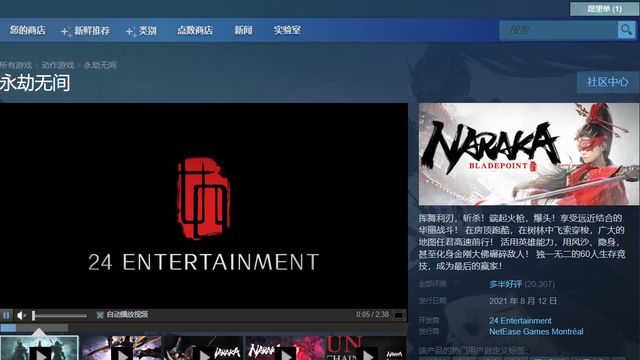Play the second trailer thumbnail
Viewport: 640px width, 360px height.
click(121, 348)
